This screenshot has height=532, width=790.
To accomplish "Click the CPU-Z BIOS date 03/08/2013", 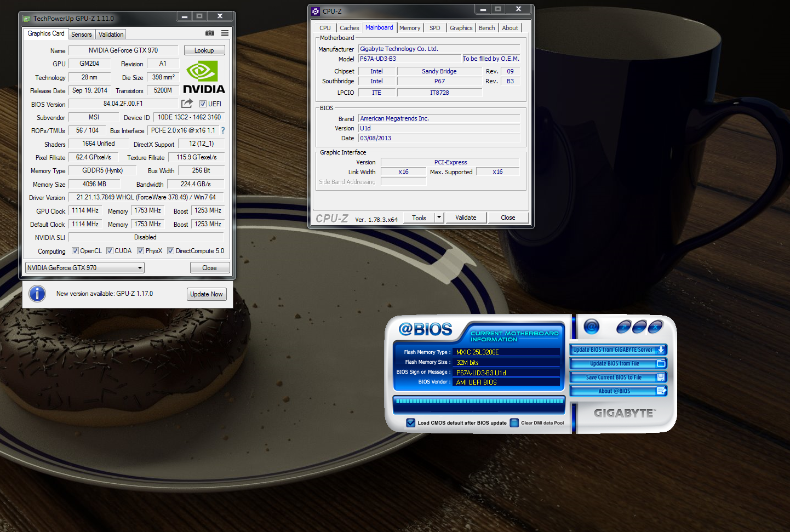I will coord(439,138).
